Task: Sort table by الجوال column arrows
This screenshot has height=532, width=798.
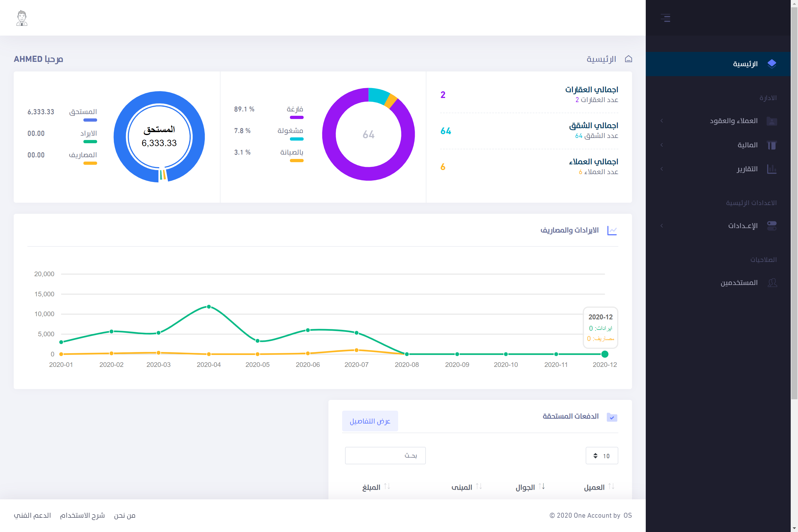Action: click(x=542, y=487)
